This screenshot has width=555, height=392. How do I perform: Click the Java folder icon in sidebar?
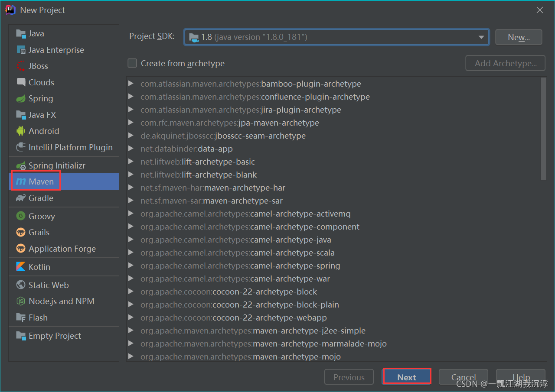pos(21,34)
